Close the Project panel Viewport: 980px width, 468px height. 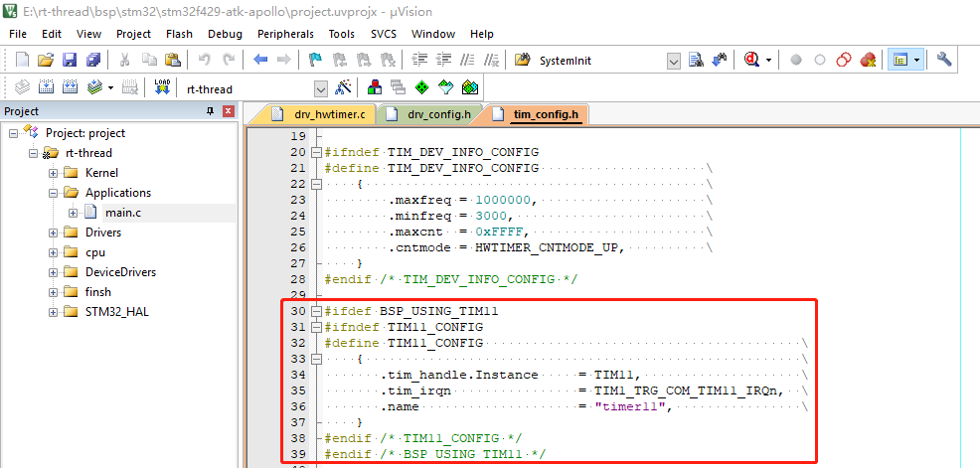229,111
